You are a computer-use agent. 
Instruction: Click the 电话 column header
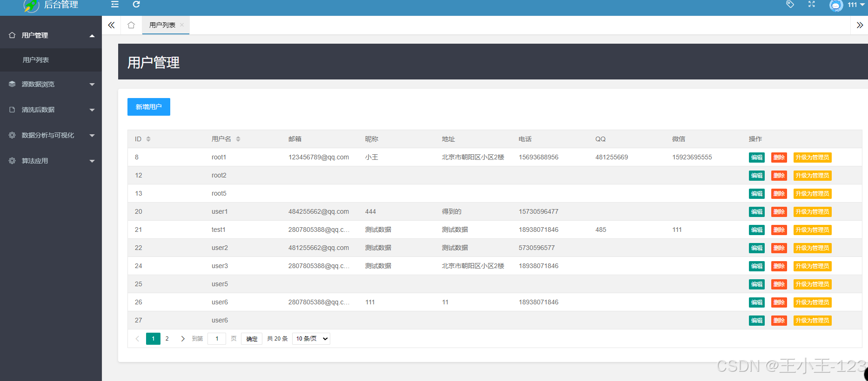tap(525, 139)
